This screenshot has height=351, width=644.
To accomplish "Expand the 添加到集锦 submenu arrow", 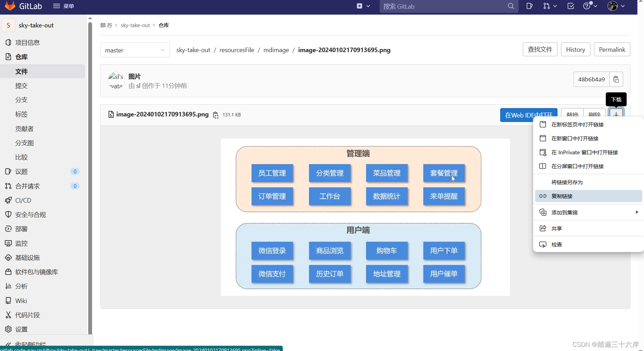I will point(637,212).
